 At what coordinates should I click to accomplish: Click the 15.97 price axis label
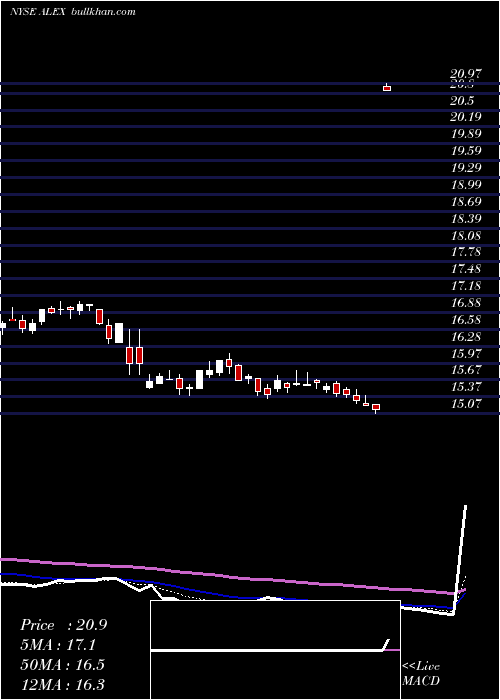point(466,354)
